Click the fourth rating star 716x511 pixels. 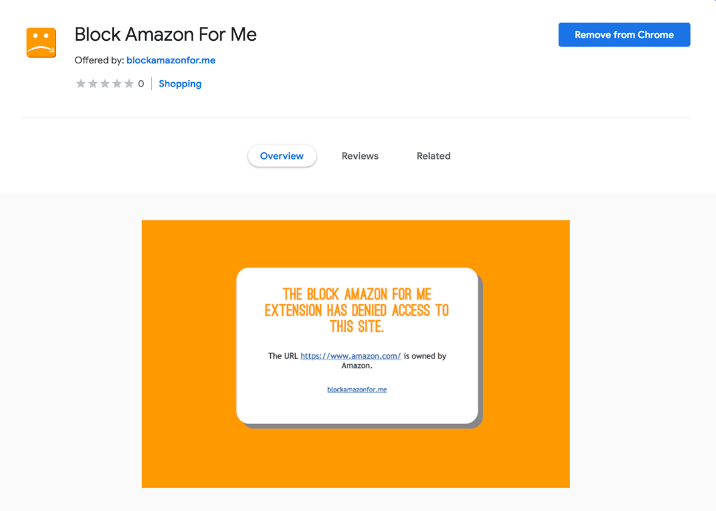click(117, 84)
